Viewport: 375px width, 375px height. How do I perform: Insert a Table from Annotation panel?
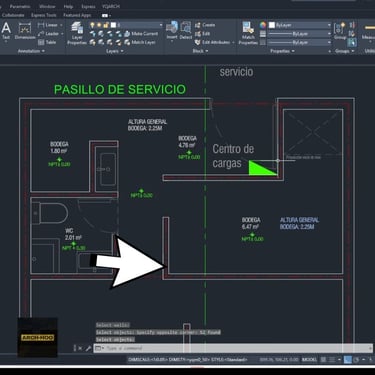[x=47, y=42]
